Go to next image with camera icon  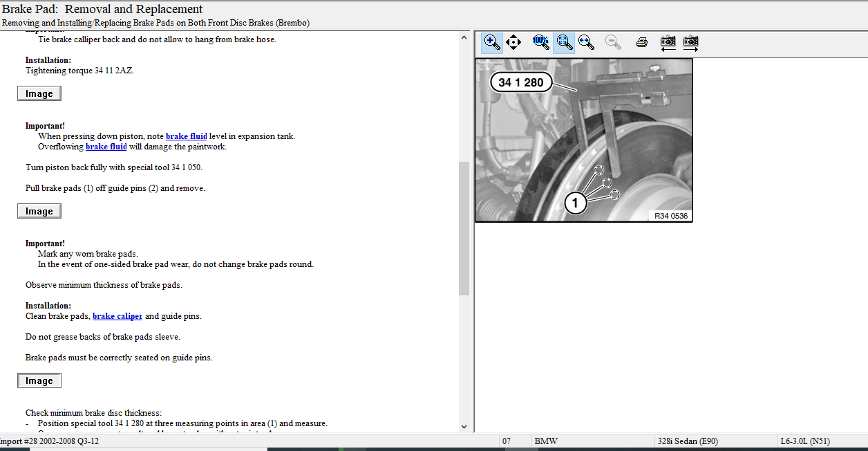point(690,42)
